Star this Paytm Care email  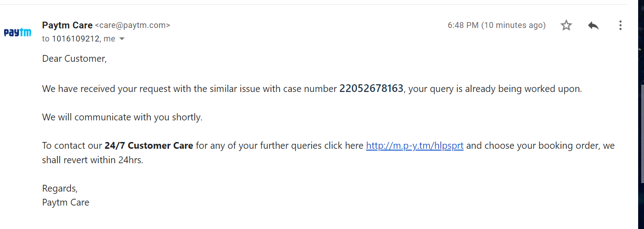[566, 25]
